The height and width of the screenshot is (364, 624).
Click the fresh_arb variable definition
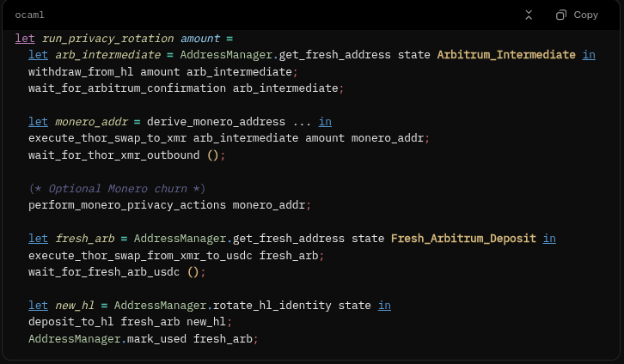point(84,239)
